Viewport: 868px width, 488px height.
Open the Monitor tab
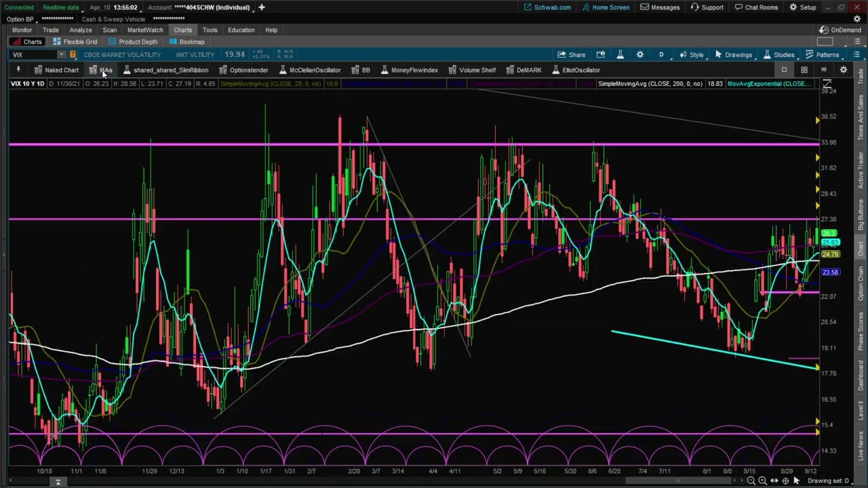coord(22,30)
